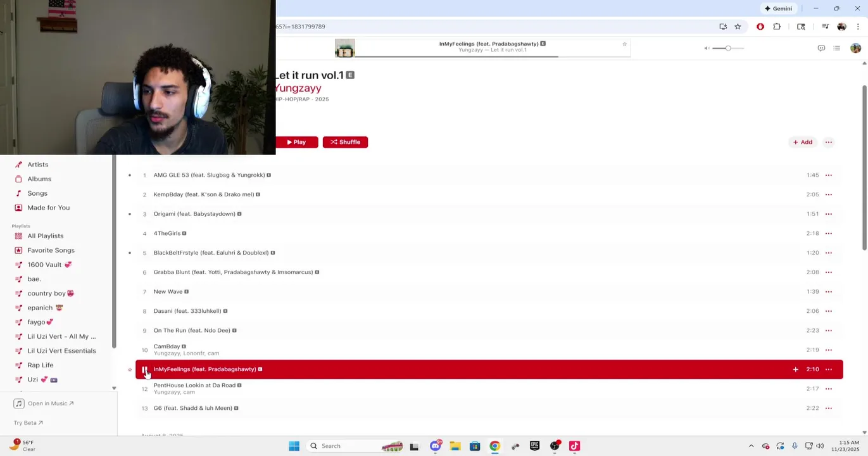
Task: Add album to library
Action: tap(802, 142)
